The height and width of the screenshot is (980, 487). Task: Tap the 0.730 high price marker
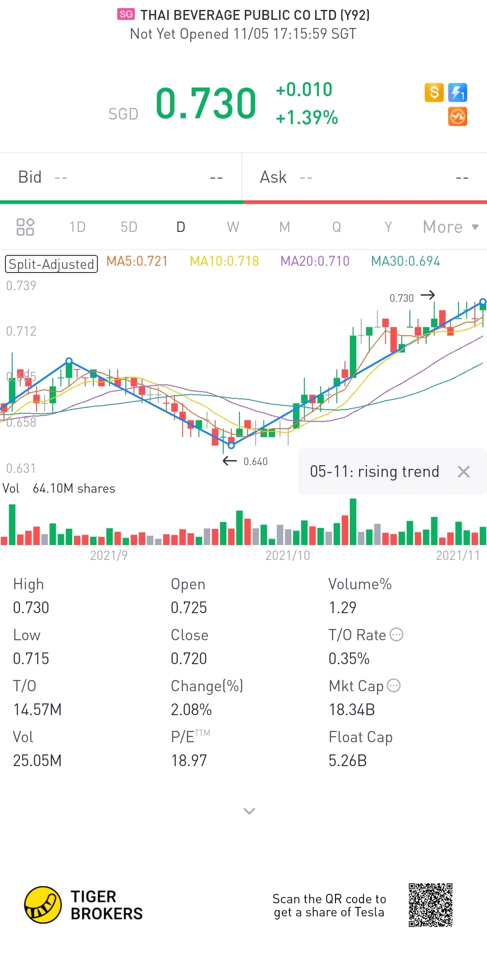point(412,297)
